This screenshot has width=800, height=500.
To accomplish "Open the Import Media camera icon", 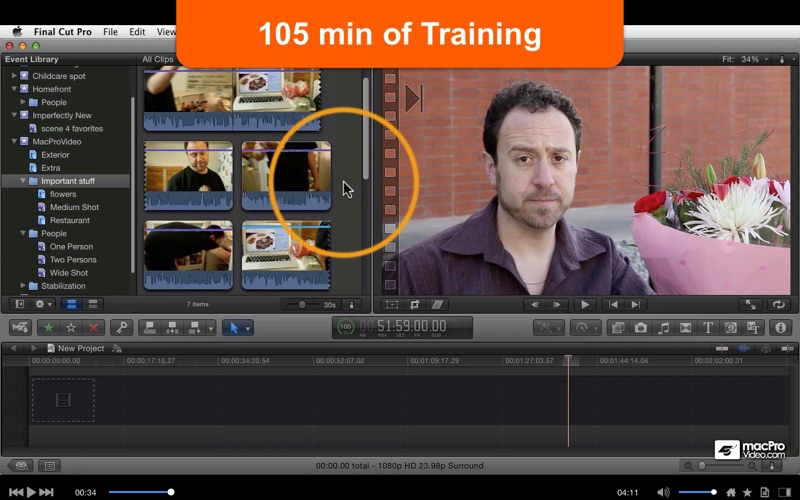I will tap(19, 327).
